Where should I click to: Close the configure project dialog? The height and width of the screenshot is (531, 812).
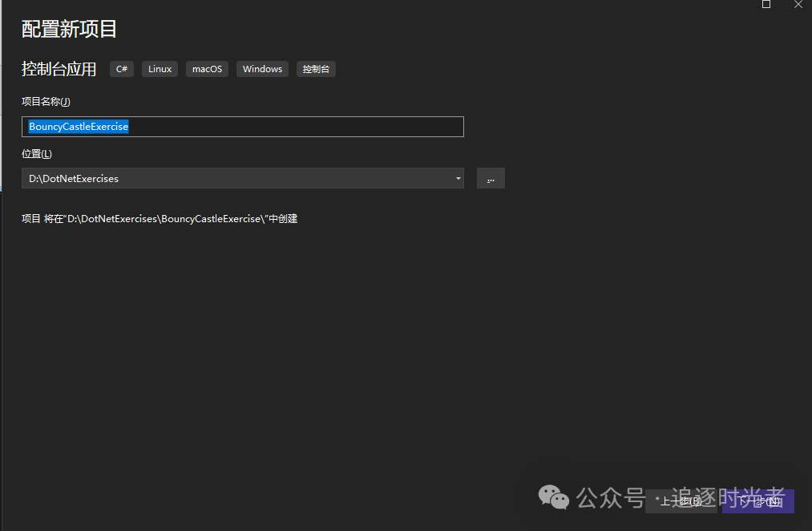point(798,5)
